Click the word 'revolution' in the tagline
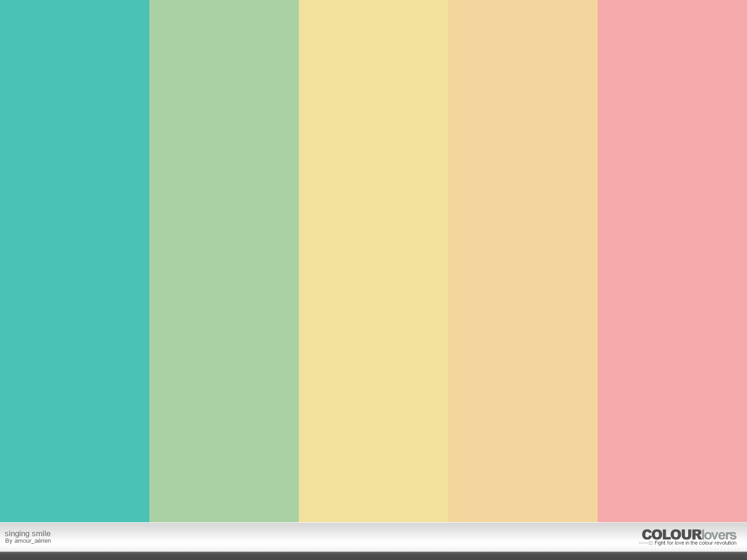Screen dimensions: 747x560 coord(725,543)
